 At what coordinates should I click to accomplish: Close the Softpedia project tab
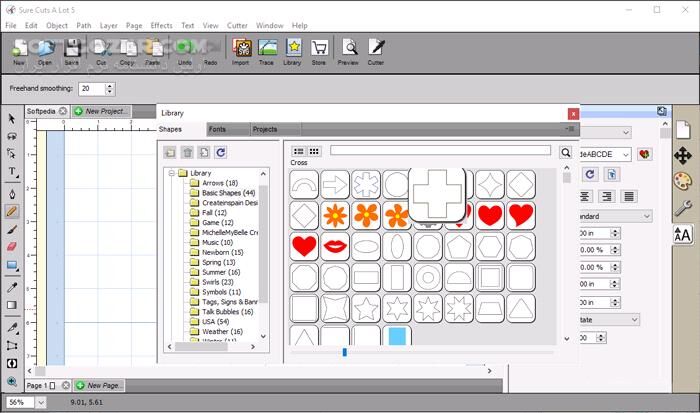63,111
